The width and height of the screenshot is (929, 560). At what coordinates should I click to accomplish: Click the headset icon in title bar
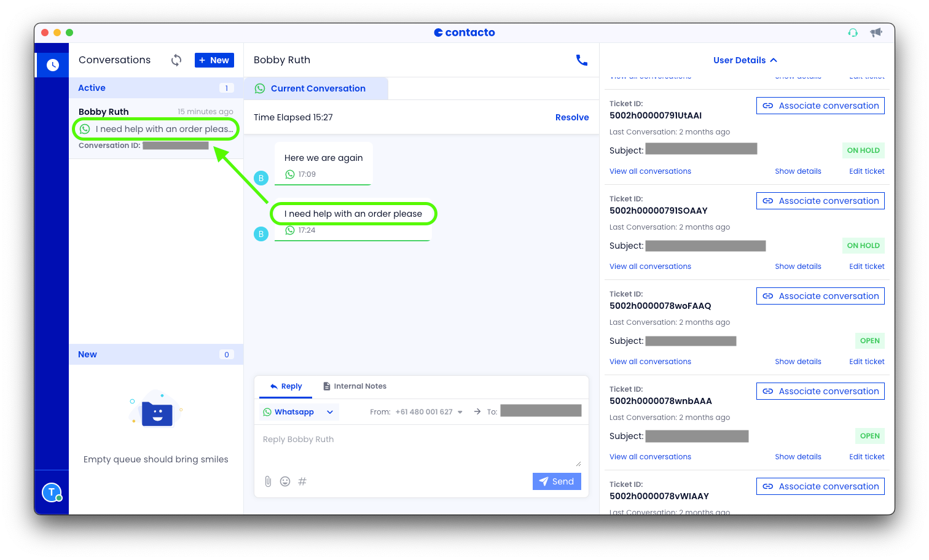[x=853, y=33]
